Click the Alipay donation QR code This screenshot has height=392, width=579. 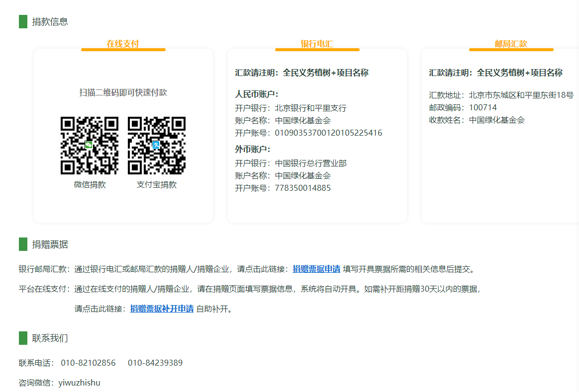(157, 145)
